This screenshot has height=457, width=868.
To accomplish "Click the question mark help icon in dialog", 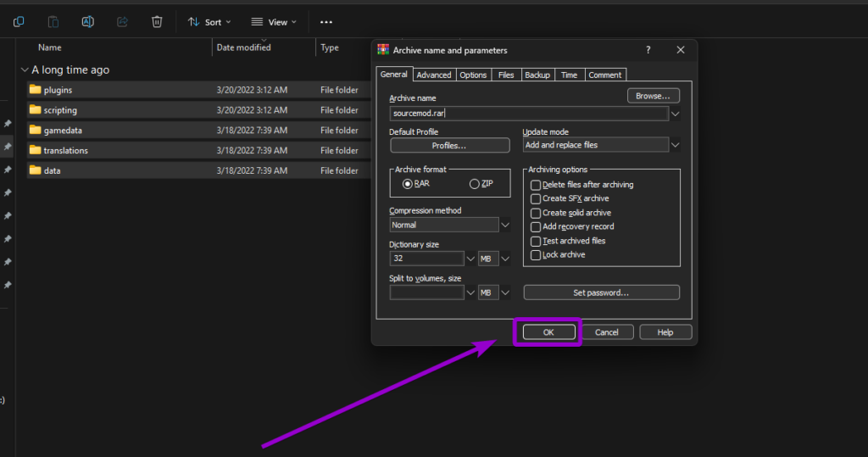I will [x=648, y=50].
